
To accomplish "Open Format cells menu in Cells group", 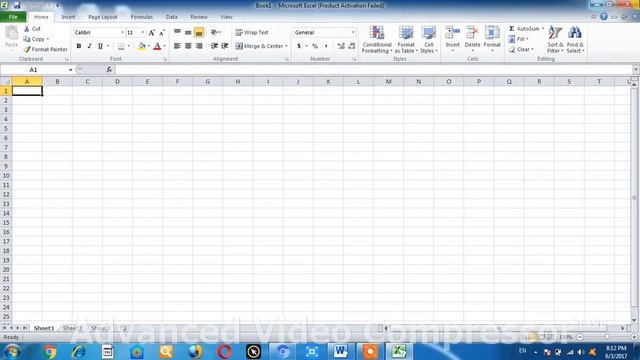I will point(492,39).
